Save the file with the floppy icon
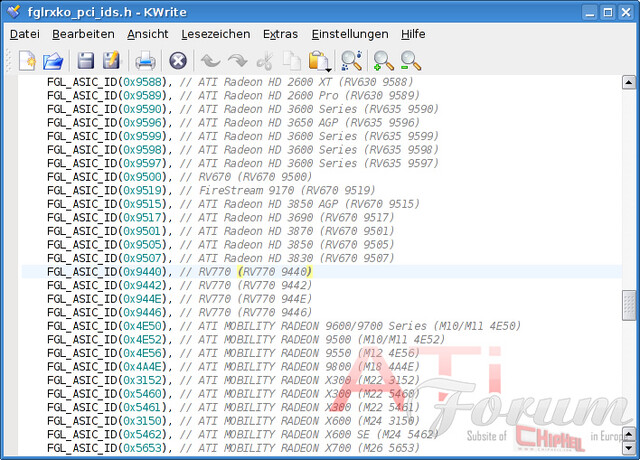Screen dimensions: 640x460 [86, 61]
